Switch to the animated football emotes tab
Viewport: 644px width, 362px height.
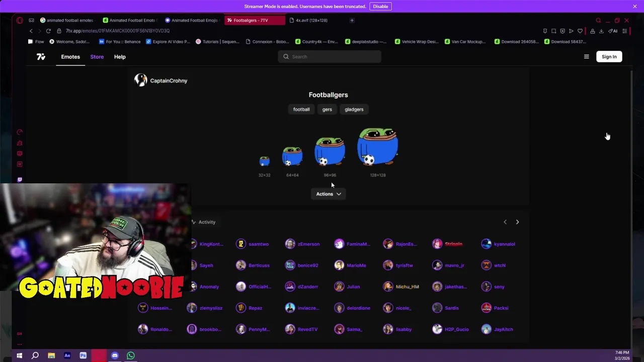[x=67, y=20]
